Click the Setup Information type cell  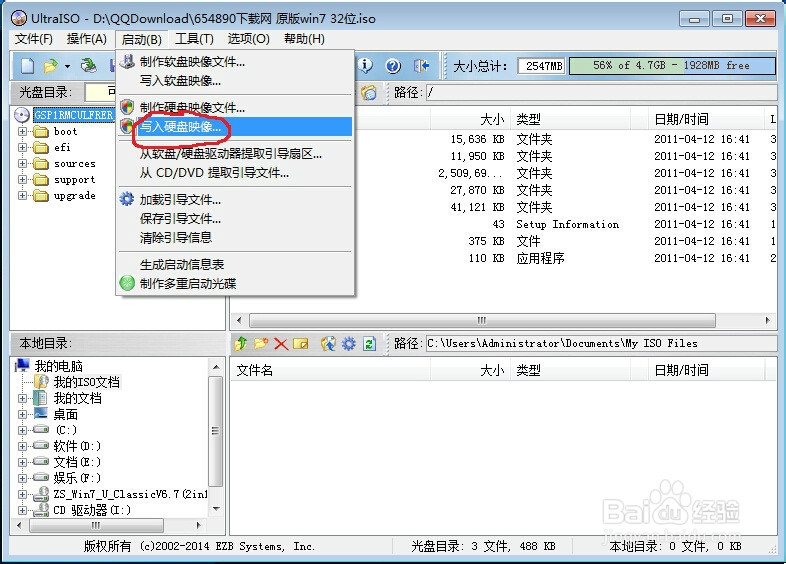tap(567, 224)
